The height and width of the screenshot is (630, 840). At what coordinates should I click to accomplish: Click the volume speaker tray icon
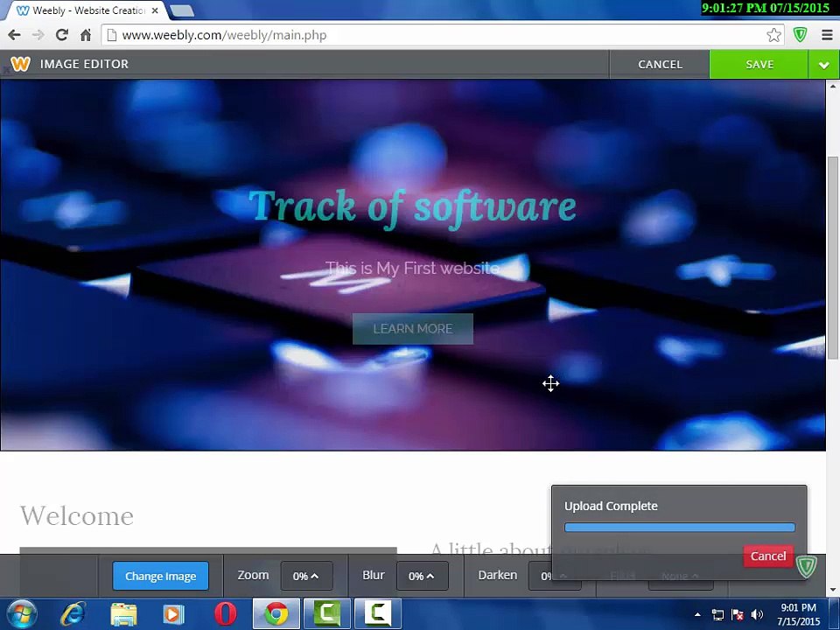tap(757, 614)
